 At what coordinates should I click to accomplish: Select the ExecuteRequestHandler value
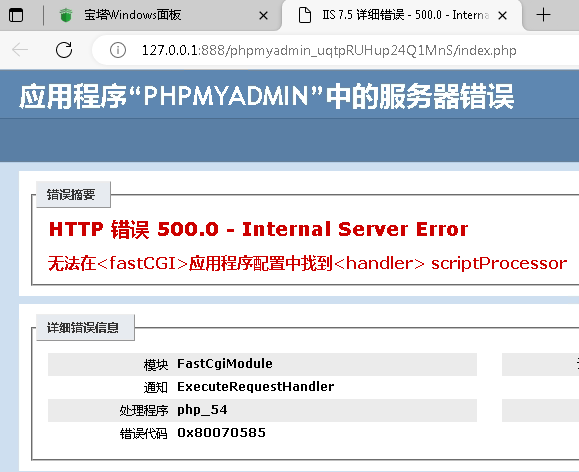256,387
